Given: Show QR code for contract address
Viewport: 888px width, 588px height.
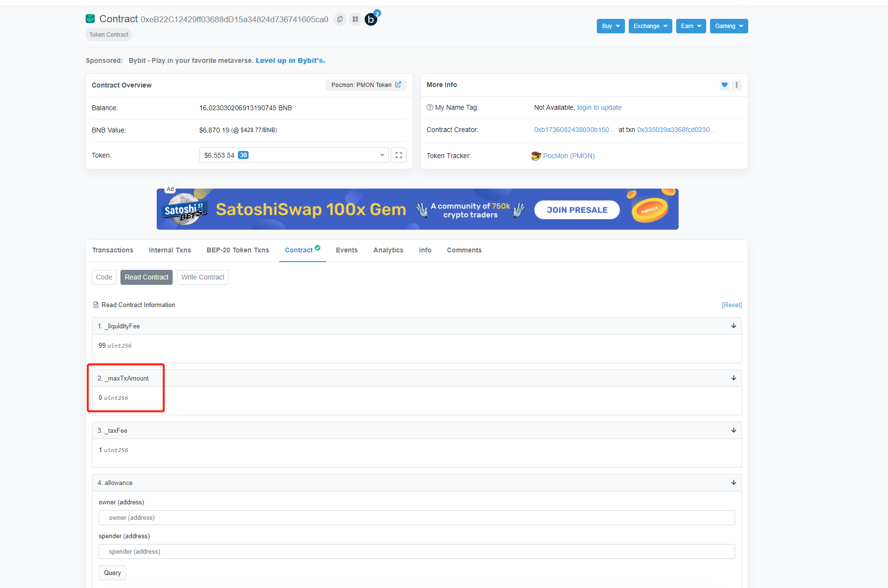Looking at the screenshot, I should (x=355, y=19).
